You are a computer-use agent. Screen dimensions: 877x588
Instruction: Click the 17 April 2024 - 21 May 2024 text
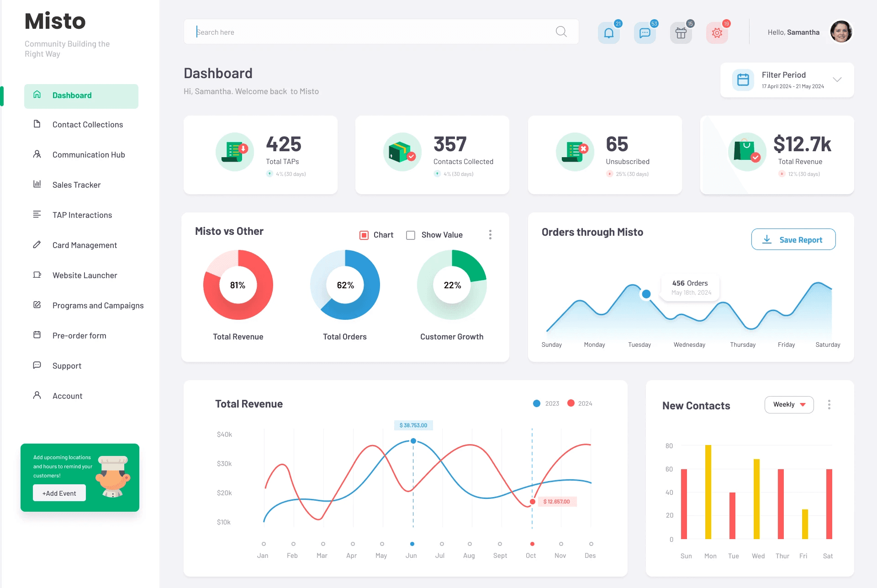click(792, 86)
